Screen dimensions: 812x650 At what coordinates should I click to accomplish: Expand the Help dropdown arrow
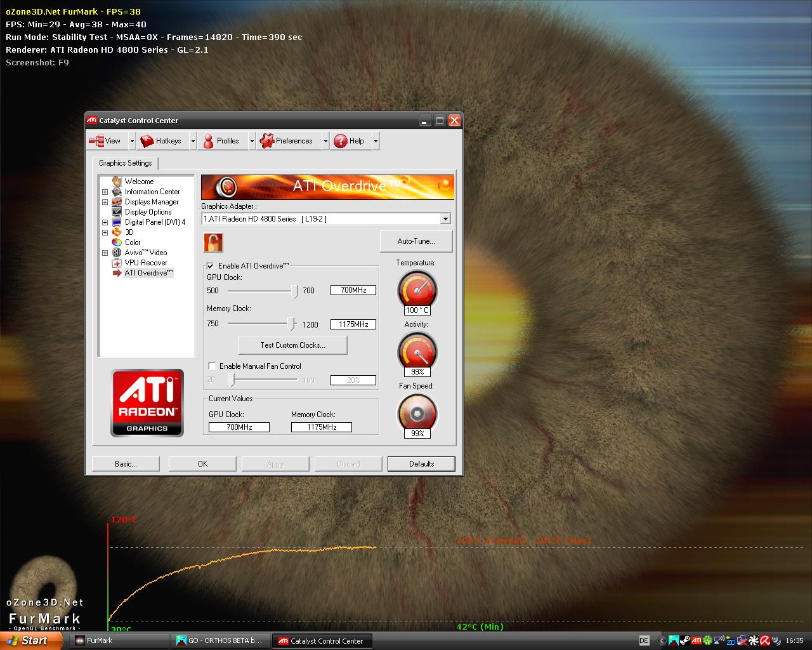(376, 141)
